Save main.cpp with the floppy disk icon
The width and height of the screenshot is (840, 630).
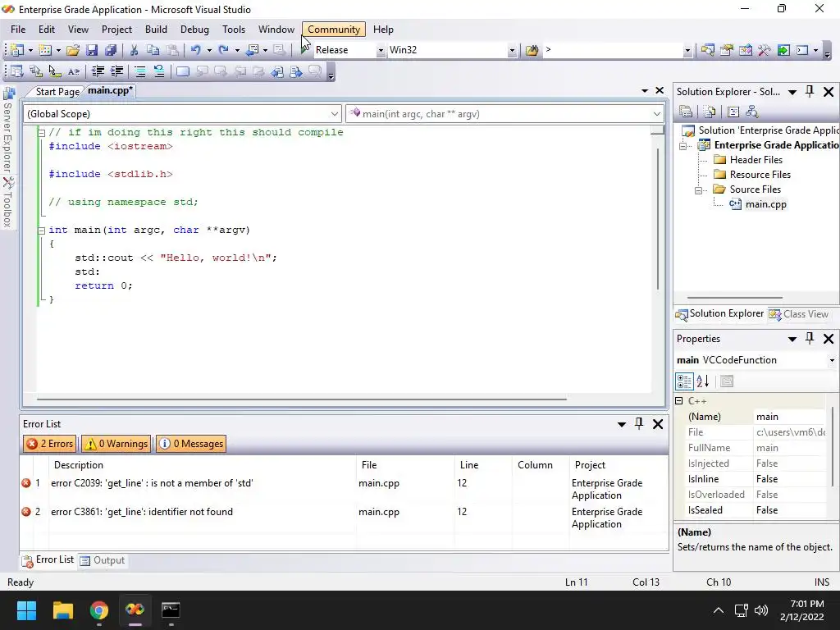click(92, 50)
